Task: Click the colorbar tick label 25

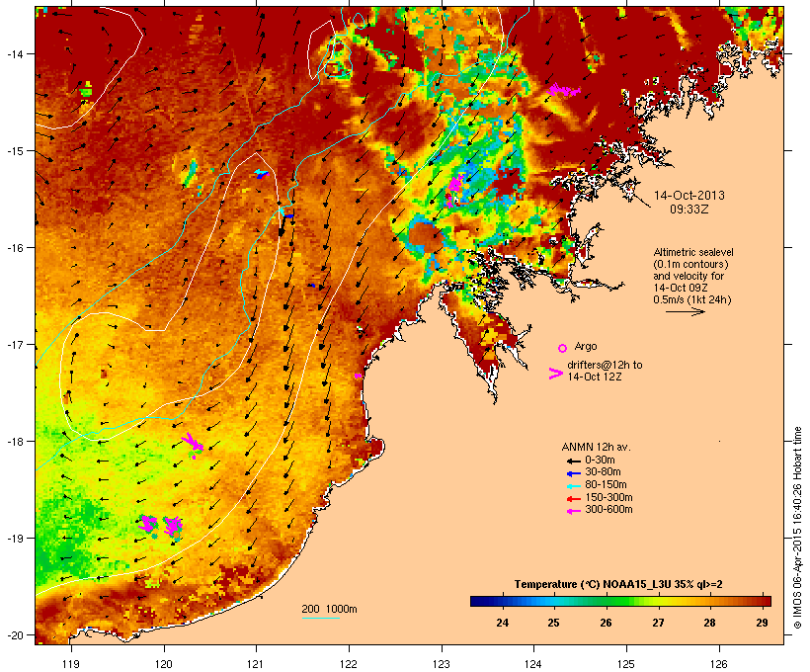Action: 553,623
